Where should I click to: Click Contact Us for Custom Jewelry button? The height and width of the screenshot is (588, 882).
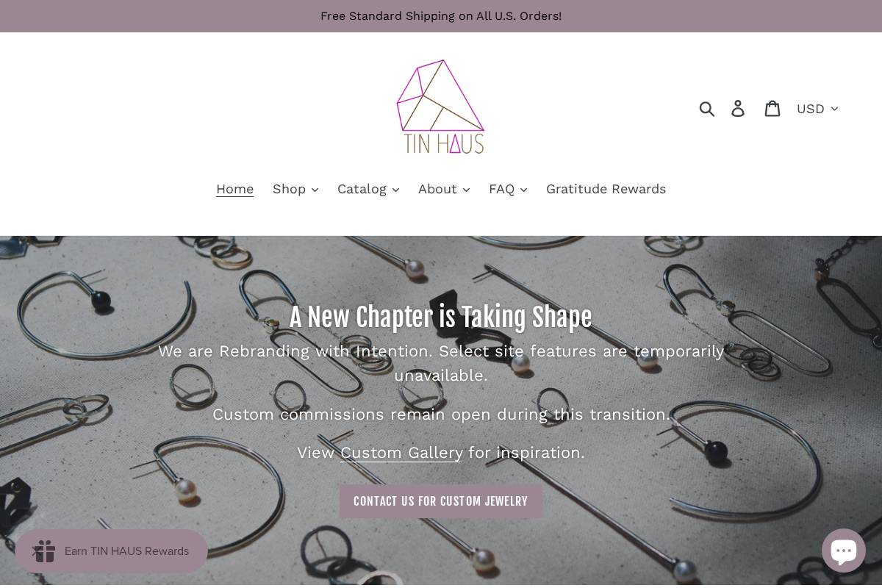pos(441,501)
